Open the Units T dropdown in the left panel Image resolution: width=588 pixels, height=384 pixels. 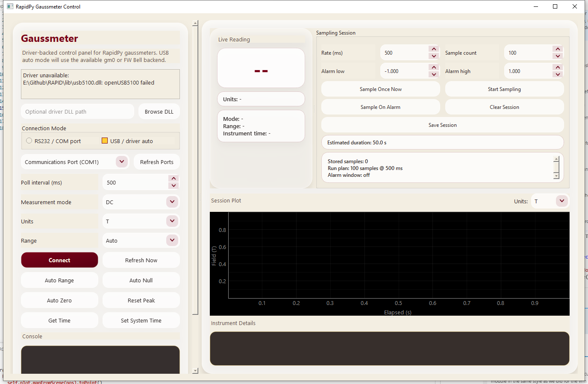click(172, 221)
